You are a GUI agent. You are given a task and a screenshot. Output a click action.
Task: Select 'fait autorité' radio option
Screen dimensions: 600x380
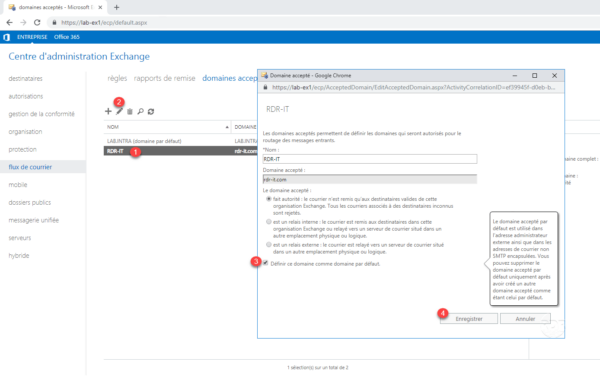[269, 199]
